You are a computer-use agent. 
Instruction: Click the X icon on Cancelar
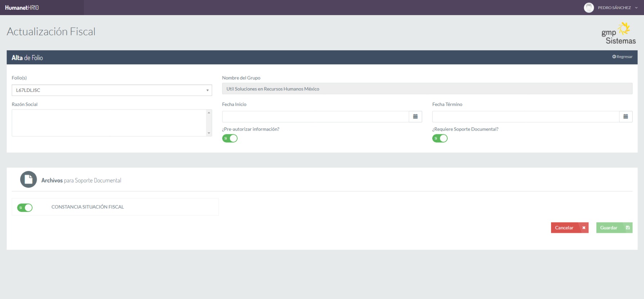point(583,228)
